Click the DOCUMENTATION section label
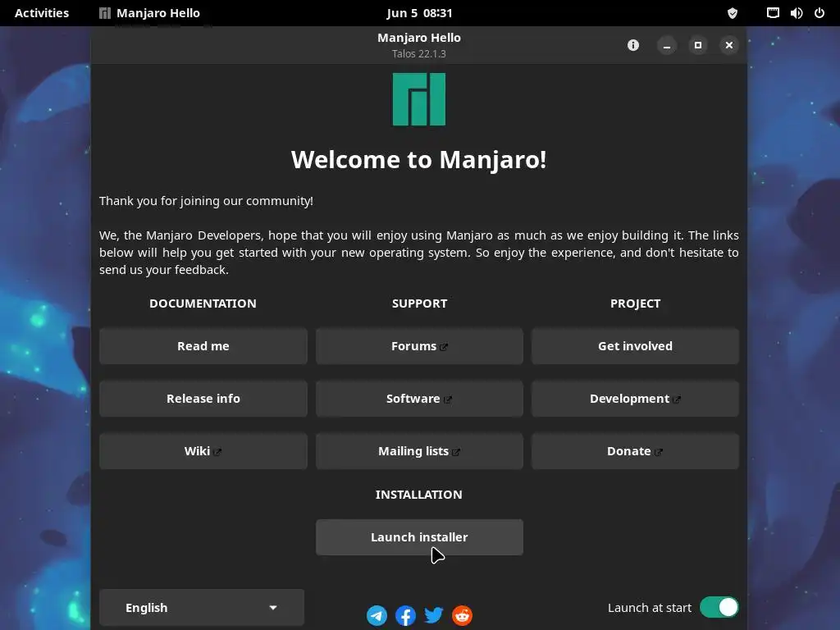The image size is (840, 630). (x=203, y=304)
